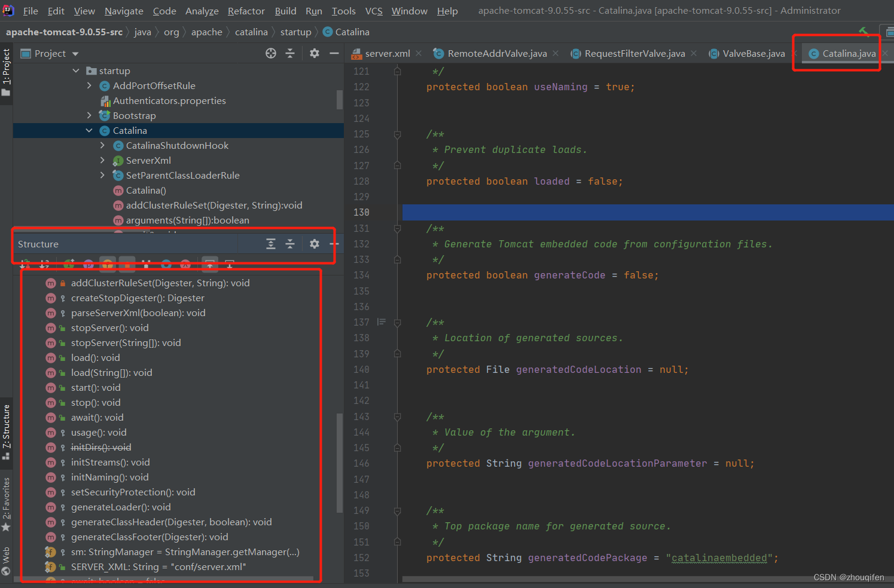
Task: Expand all nodes in Structure panel
Action: tap(271, 244)
